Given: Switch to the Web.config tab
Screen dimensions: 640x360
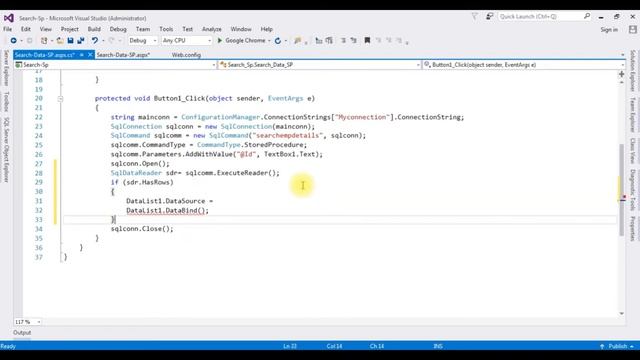Looking at the screenshot, I should pyautogui.click(x=186, y=55).
